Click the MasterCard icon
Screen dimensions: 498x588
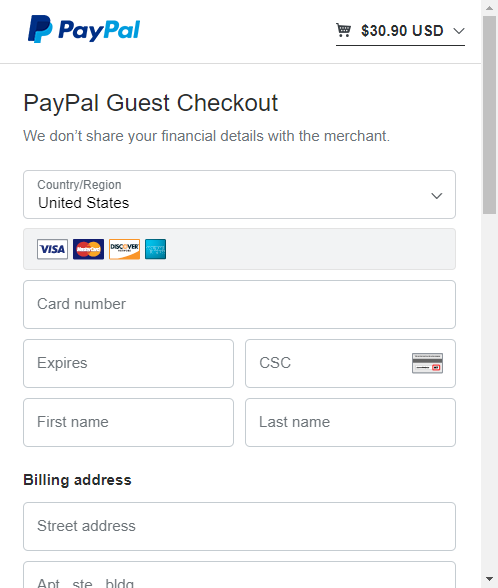point(88,249)
